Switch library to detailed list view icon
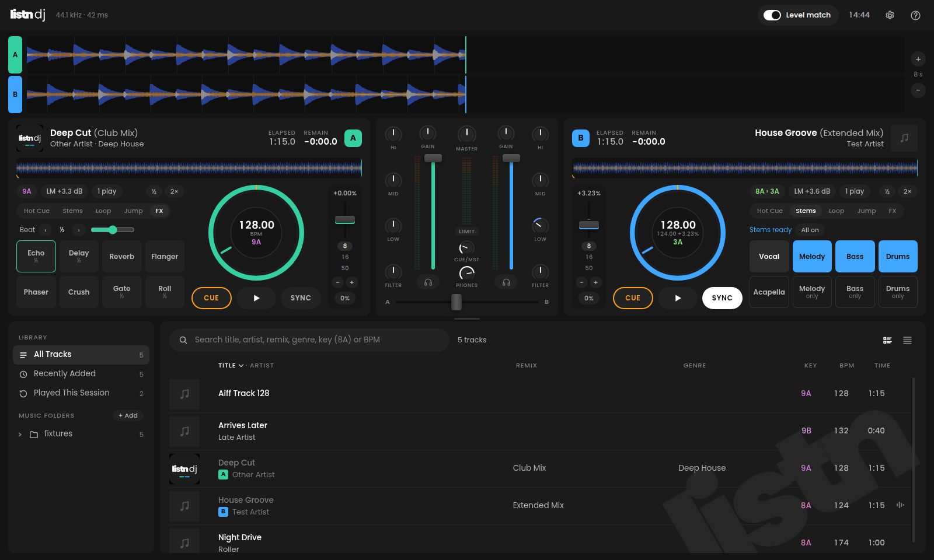Screen dimensions: 934x560 (x=887, y=340)
